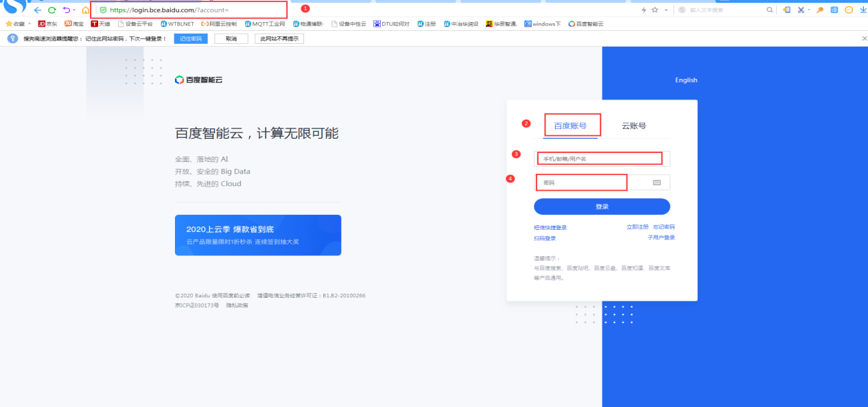Click the lightning speed-mode icon in toolbar
868x407 pixels.
tap(644, 9)
